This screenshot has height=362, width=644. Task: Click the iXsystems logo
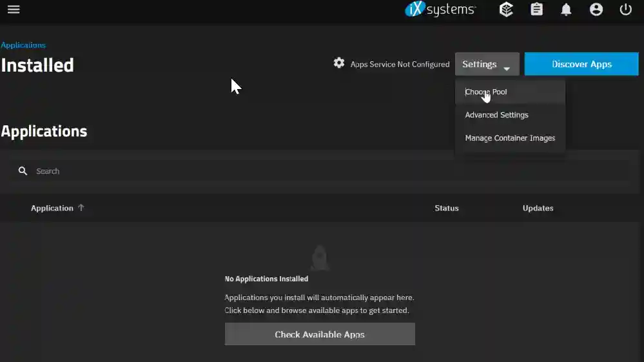click(x=440, y=9)
